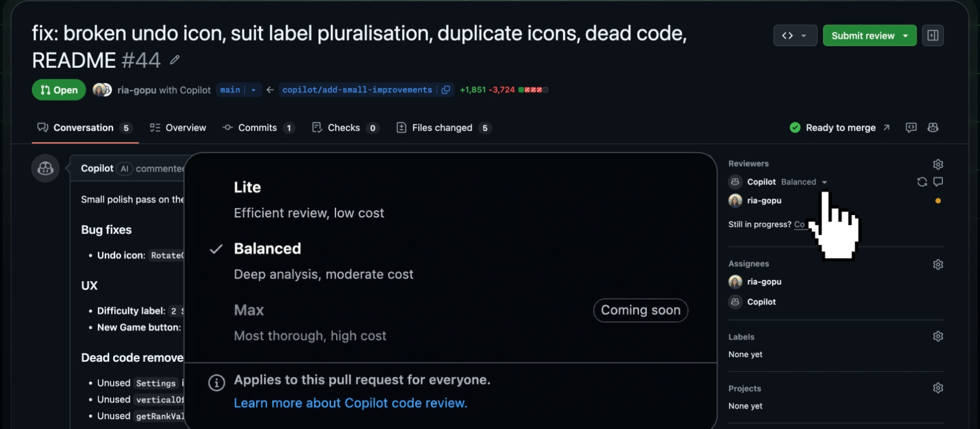Follow the Learn more about Copilot code review link

pos(350,403)
